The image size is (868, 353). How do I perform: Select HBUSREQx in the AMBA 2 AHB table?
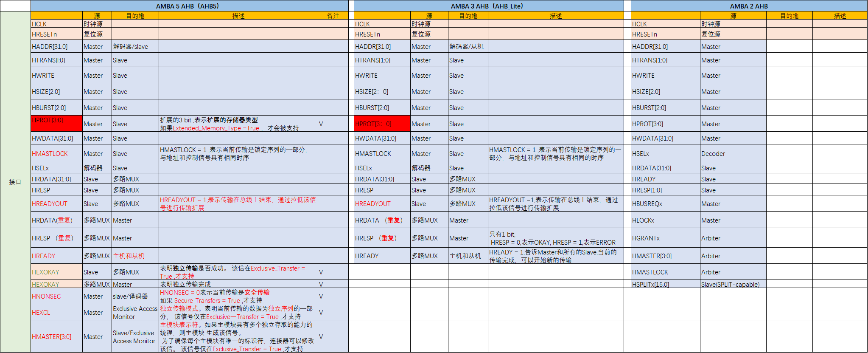(666, 203)
